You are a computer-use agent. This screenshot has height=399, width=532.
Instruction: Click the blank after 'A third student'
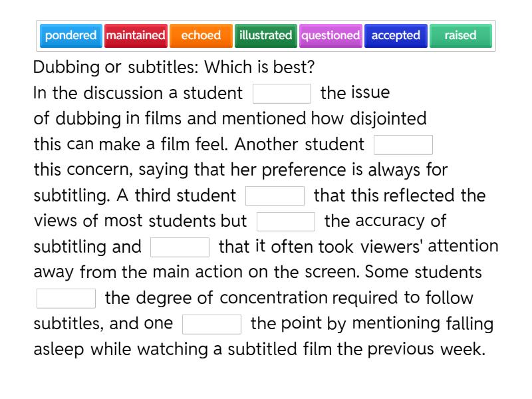[275, 196]
